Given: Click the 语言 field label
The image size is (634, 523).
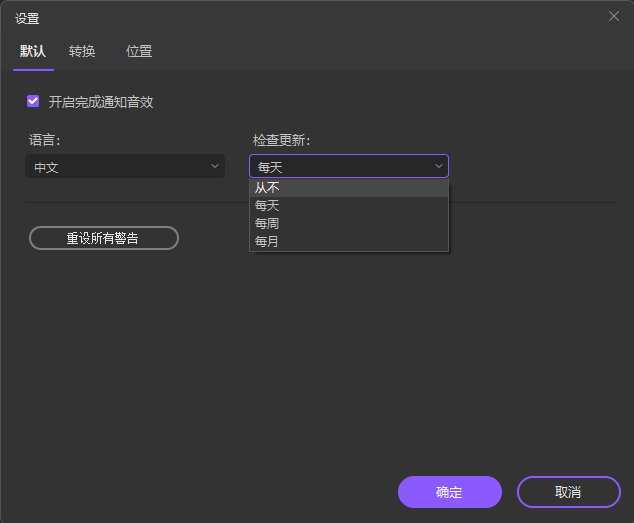Looking at the screenshot, I should tap(44, 140).
